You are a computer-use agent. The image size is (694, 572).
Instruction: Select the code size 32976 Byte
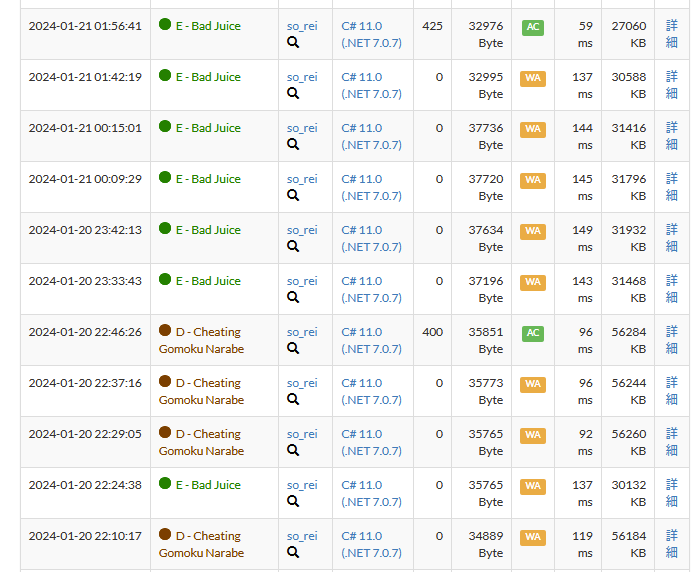pyautogui.click(x=486, y=35)
